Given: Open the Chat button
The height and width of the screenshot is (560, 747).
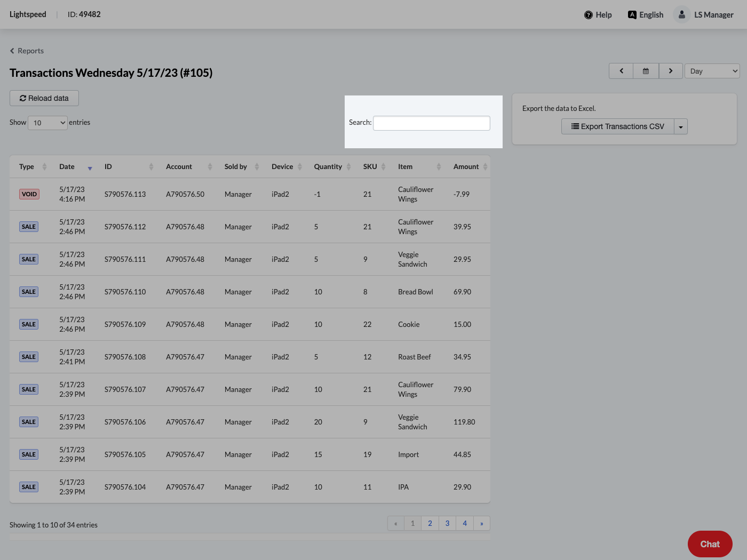Looking at the screenshot, I should [710, 544].
